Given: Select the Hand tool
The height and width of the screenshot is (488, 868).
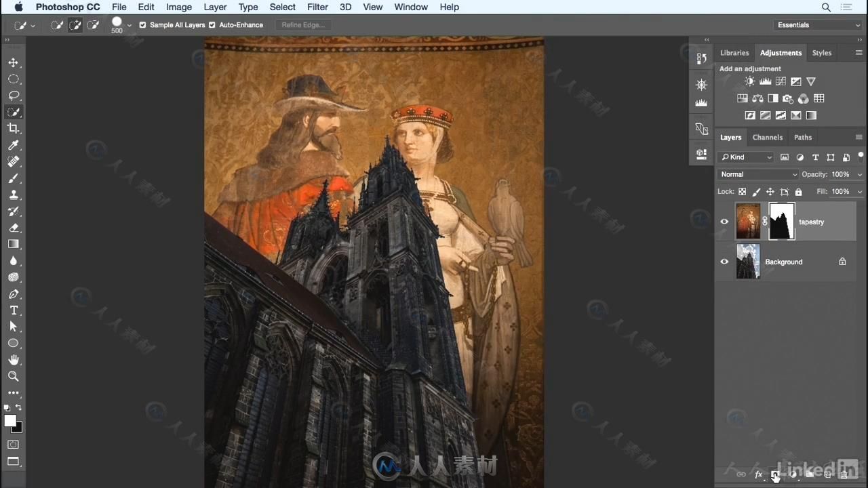Looking at the screenshot, I should tap(13, 360).
